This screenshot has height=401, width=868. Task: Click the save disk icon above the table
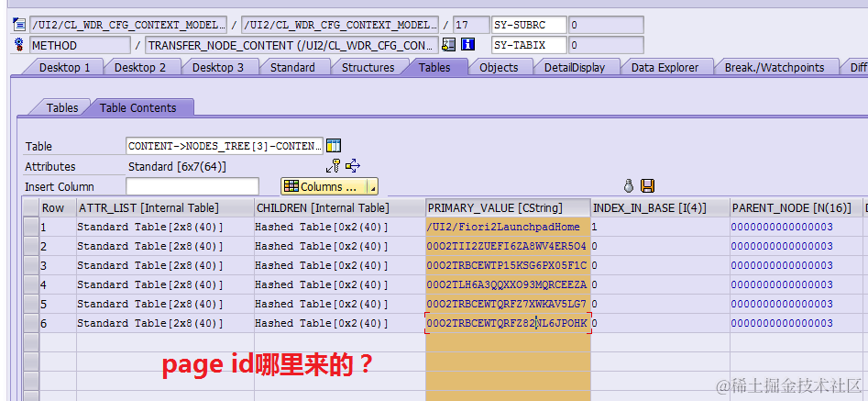(x=648, y=185)
